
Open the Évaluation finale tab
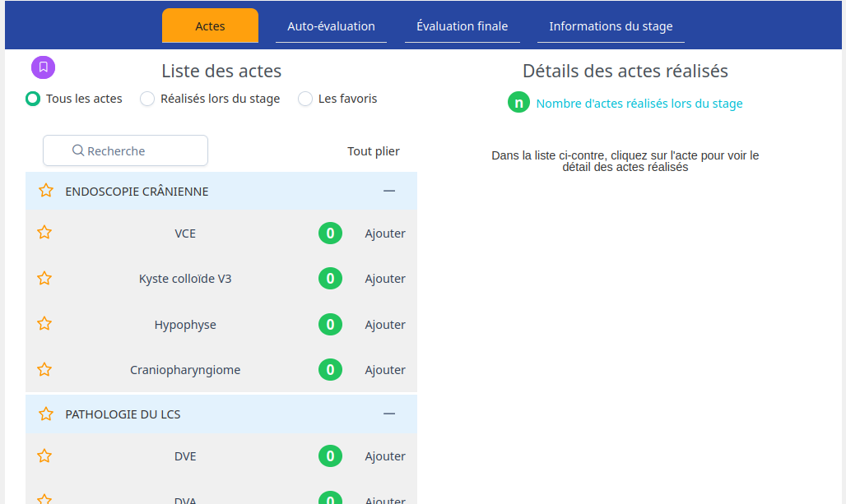click(x=462, y=26)
